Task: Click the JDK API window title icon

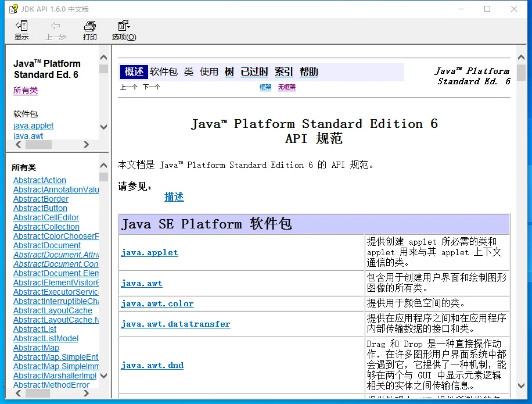Action: pos(13,9)
